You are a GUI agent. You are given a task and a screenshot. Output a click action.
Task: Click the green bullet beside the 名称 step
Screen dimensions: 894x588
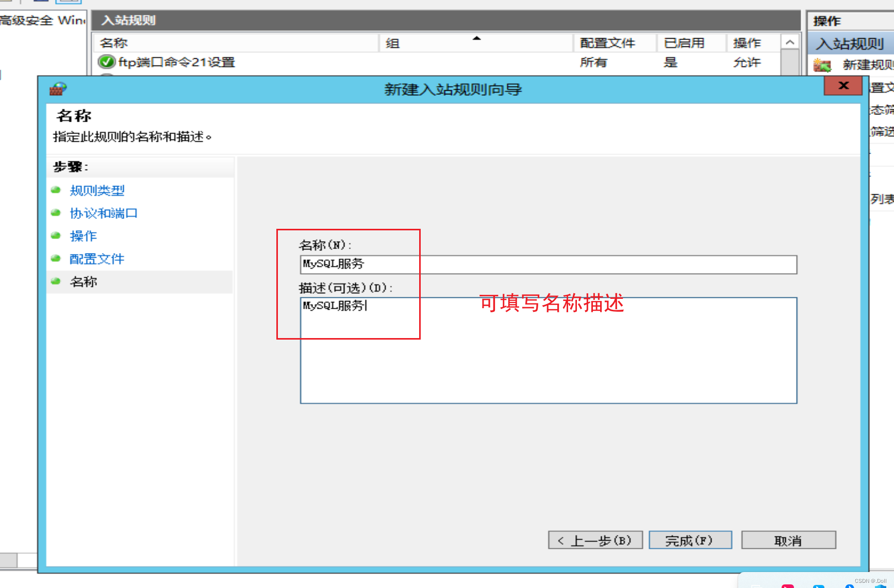56,281
